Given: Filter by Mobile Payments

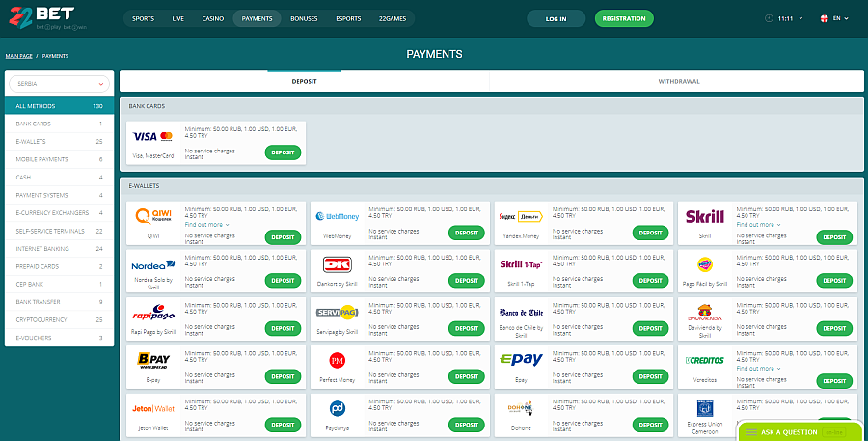Looking at the screenshot, I should pos(59,159).
